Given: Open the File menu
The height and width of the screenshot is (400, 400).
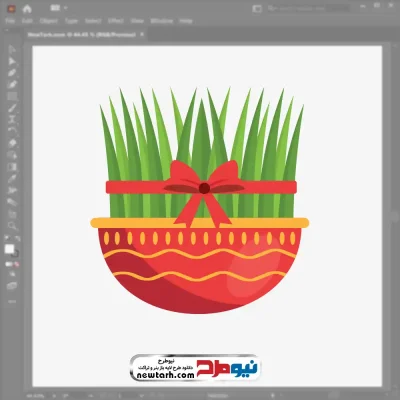Looking at the screenshot, I should pyautogui.click(x=10, y=21).
